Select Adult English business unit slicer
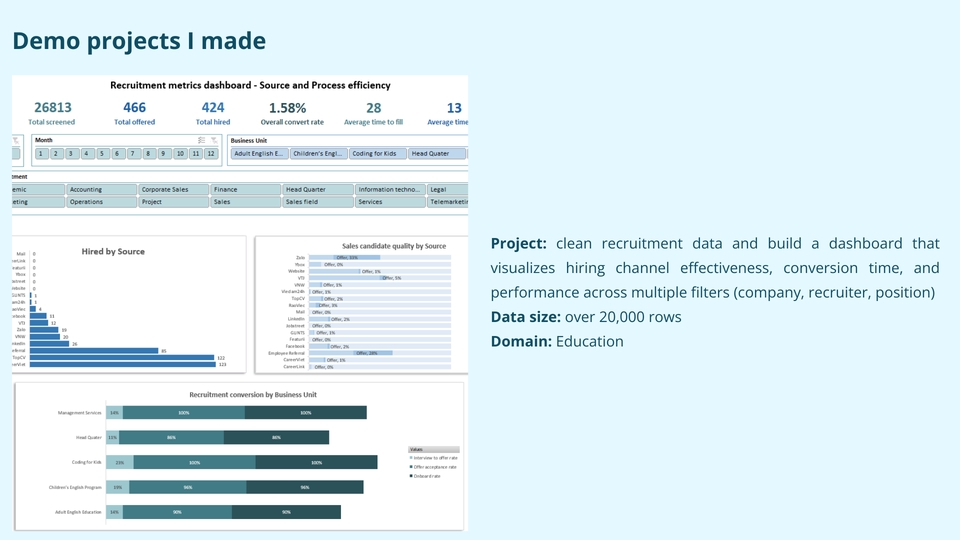This screenshot has width=960, height=540. [x=260, y=154]
